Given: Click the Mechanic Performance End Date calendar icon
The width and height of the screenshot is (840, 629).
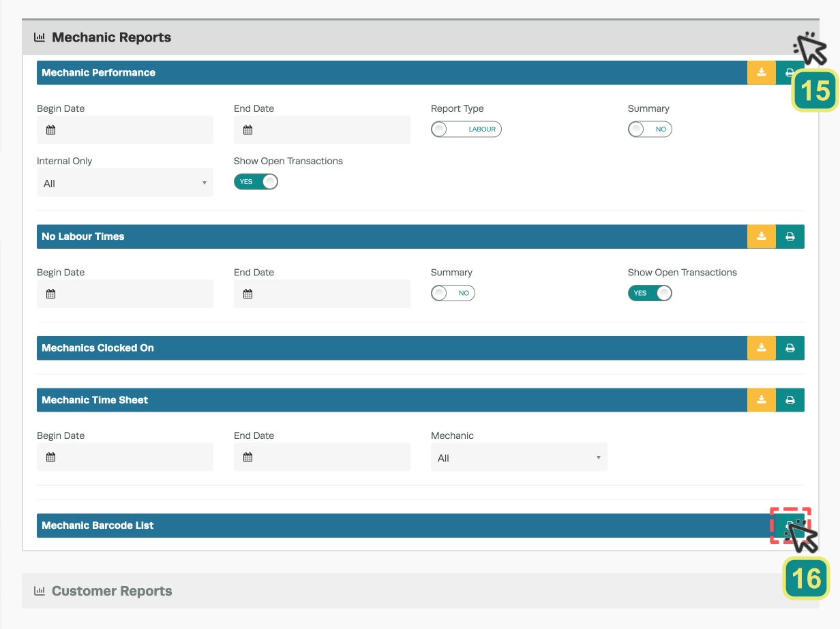Looking at the screenshot, I should coord(247,130).
